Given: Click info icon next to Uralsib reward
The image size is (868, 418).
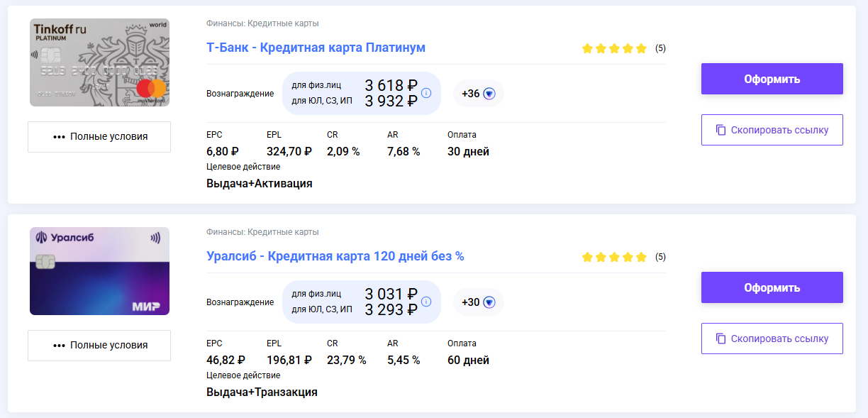Looking at the screenshot, I should pyautogui.click(x=426, y=302).
